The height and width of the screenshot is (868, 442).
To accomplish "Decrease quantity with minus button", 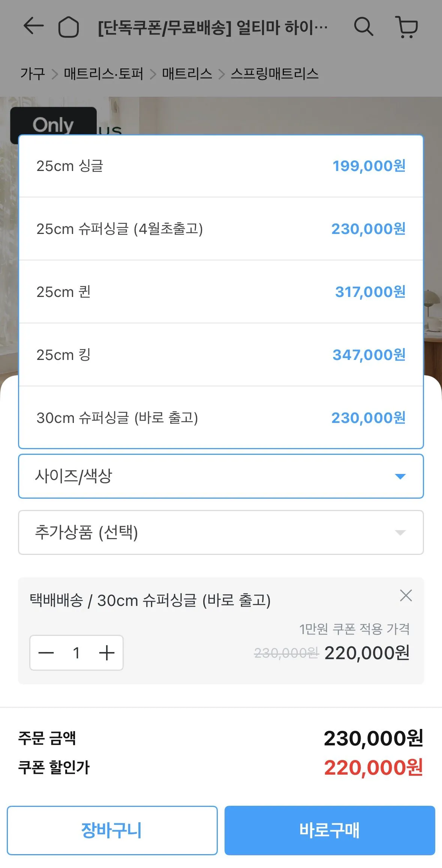I will point(46,653).
